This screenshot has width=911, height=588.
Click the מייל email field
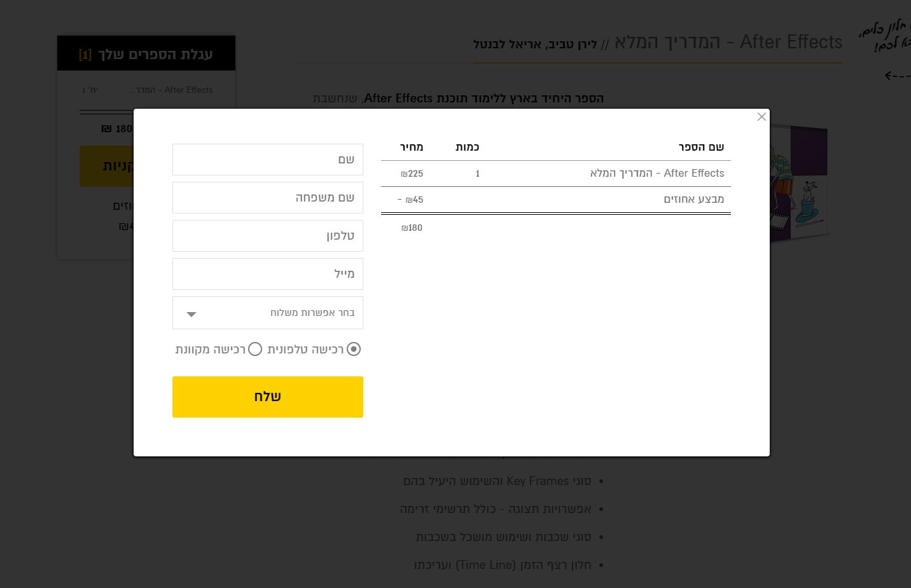pos(267,274)
